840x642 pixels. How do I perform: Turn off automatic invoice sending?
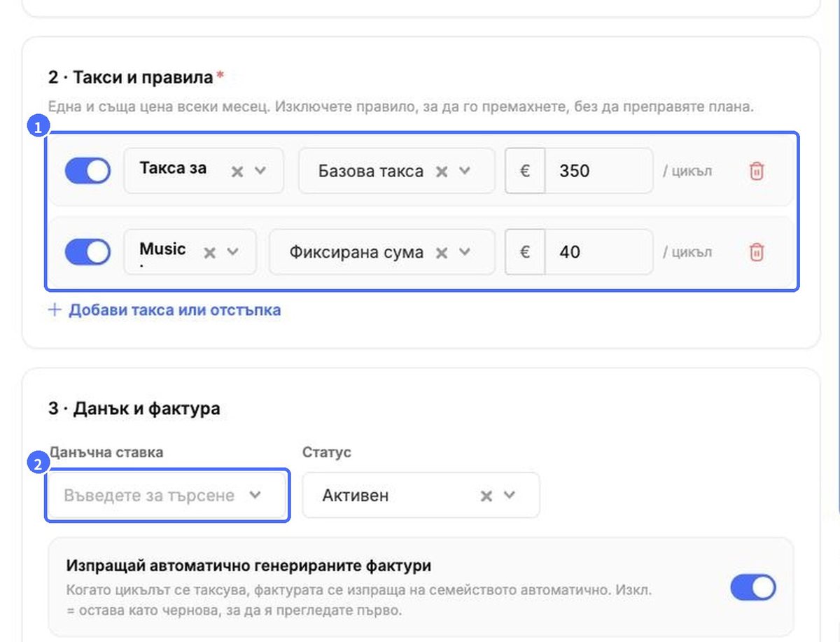click(x=753, y=587)
